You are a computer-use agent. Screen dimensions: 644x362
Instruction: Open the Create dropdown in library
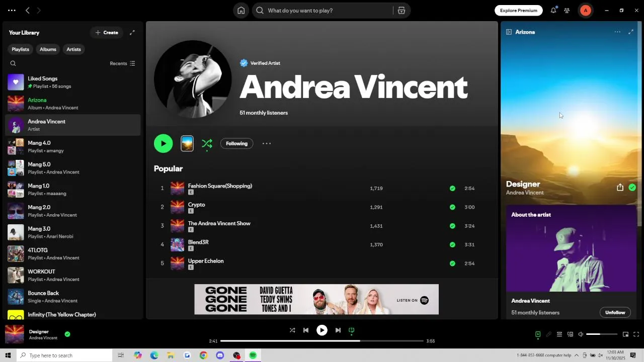tap(107, 33)
